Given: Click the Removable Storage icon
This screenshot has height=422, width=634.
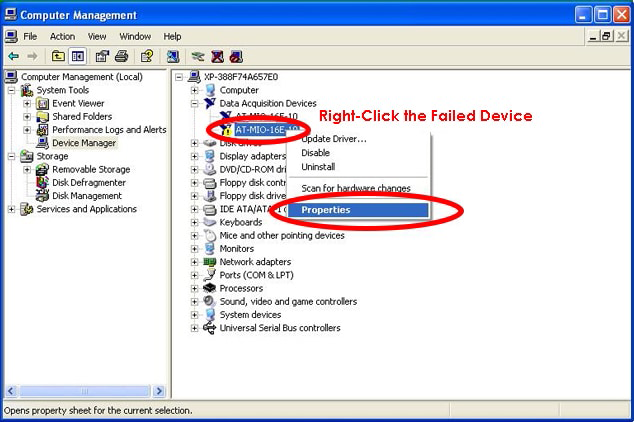Looking at the screenshot, I should point(42,169).
